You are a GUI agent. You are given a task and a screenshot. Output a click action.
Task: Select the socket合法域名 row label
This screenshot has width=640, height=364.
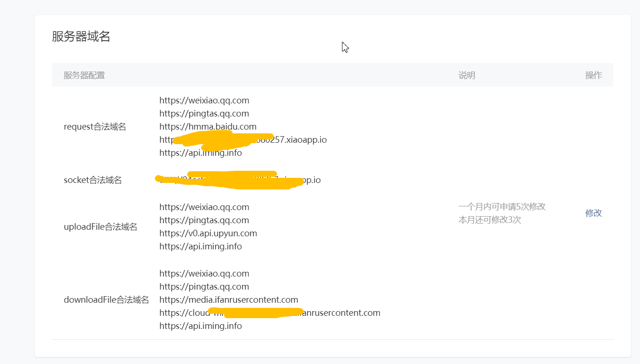point(93,180)
